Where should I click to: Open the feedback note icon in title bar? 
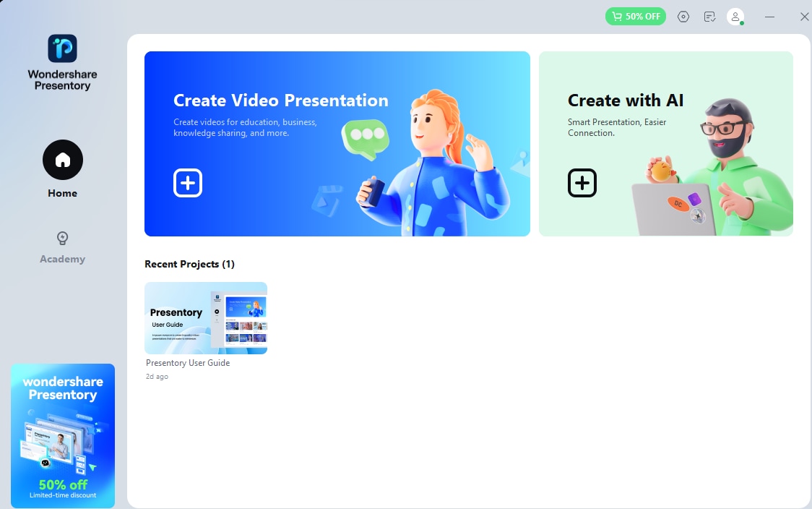(x=709, y=17)
